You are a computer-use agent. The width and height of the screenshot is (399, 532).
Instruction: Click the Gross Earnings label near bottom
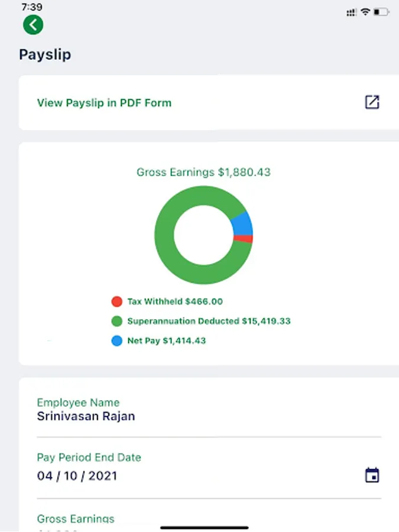click(x=76, y=518)
